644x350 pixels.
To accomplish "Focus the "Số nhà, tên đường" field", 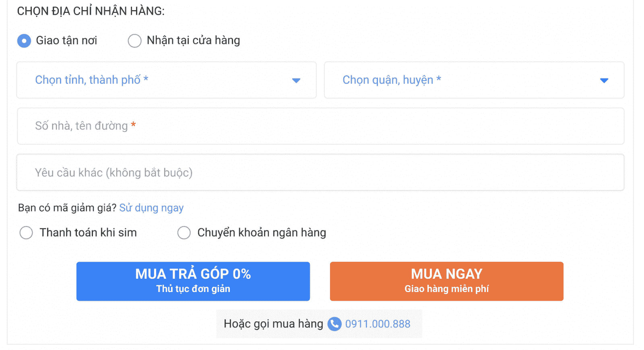I will 320,126.
